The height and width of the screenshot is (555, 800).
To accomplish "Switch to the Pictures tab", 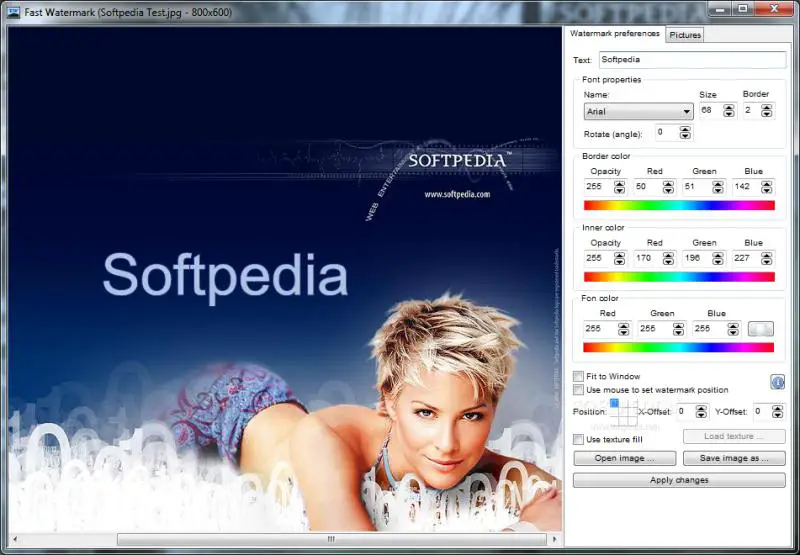I will (x=685, y=35).
